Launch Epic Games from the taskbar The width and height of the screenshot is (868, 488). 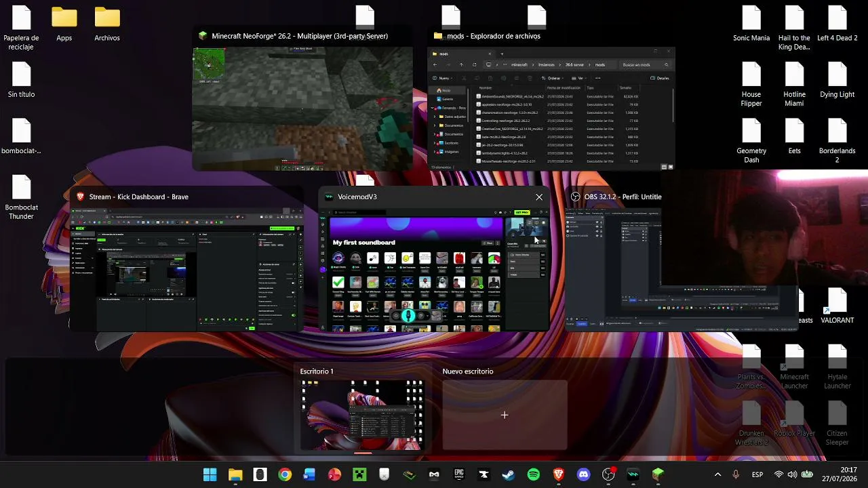coord(459,474)
